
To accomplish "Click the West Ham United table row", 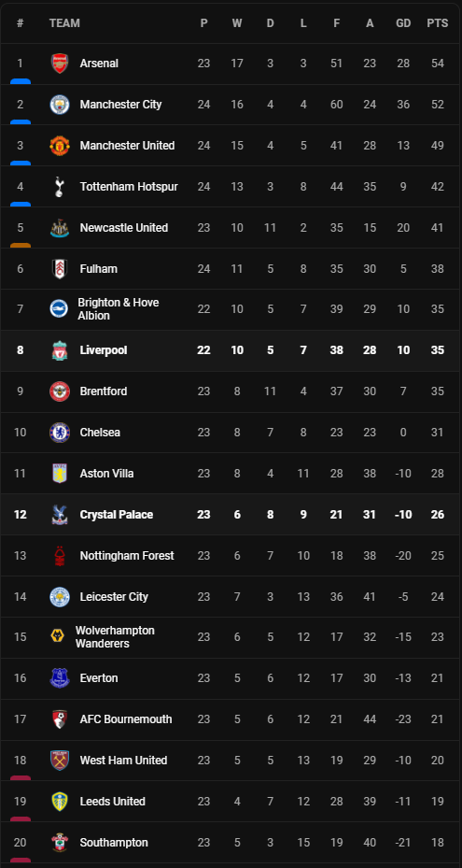I will point(231,760).
